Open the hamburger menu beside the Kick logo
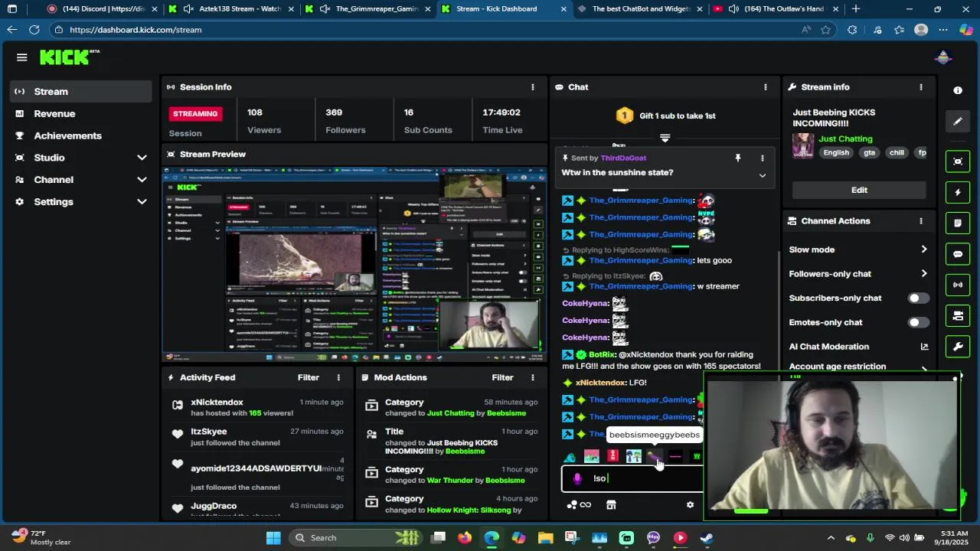 (21, 57)
